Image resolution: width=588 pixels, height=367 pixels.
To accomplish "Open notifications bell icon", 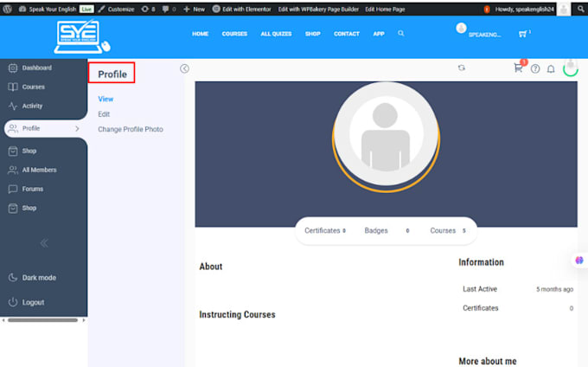I will [551, 68].
